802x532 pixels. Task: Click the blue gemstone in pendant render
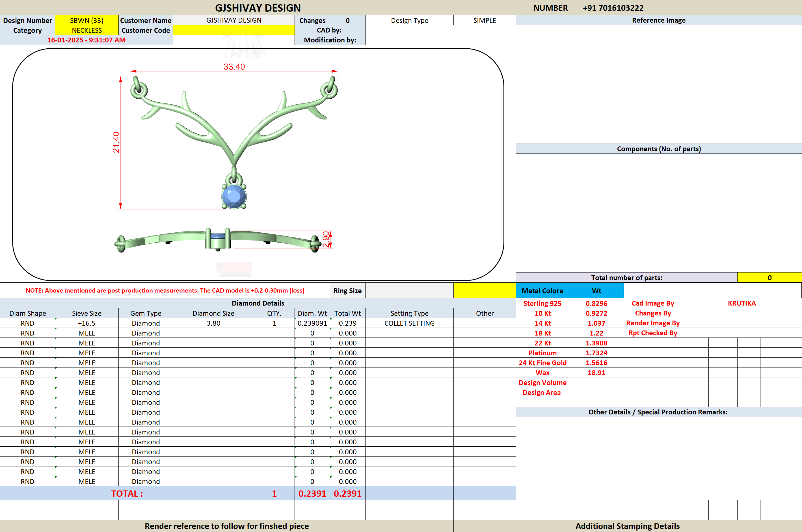234,196
